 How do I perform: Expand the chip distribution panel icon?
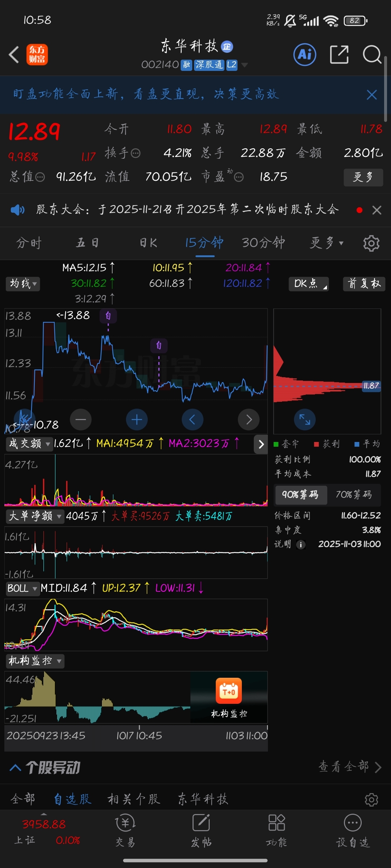[x=305, y=420]
